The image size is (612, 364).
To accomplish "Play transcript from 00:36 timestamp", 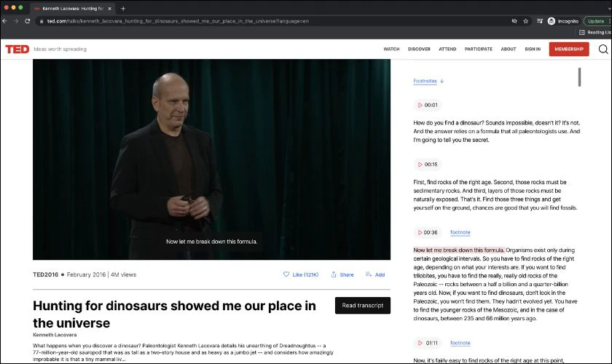I will tap(428, 232).
